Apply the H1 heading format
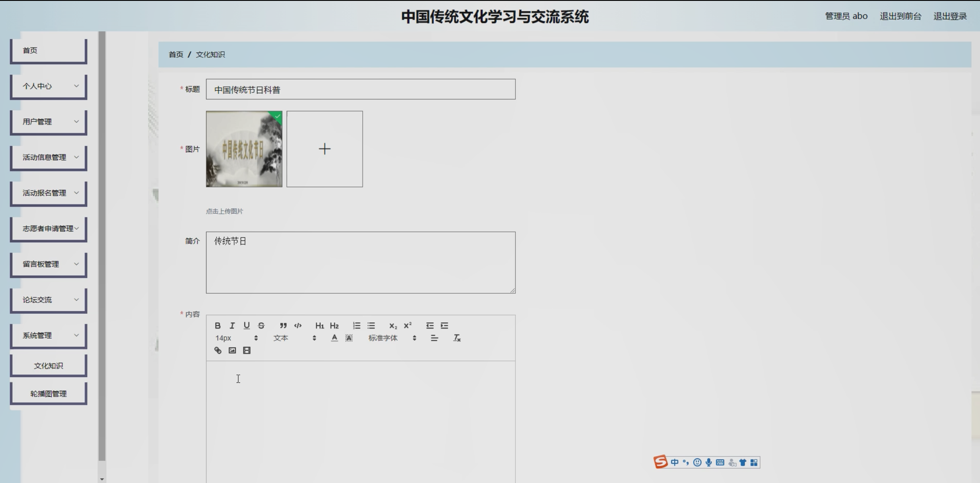Viewport: 980px width, 483px height. click(x=319, y=325)
